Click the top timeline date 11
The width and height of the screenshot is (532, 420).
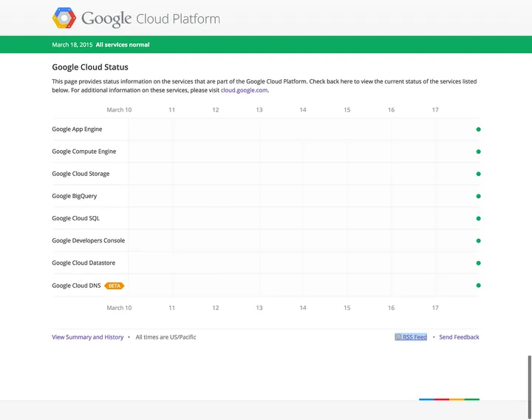[171, 110]
